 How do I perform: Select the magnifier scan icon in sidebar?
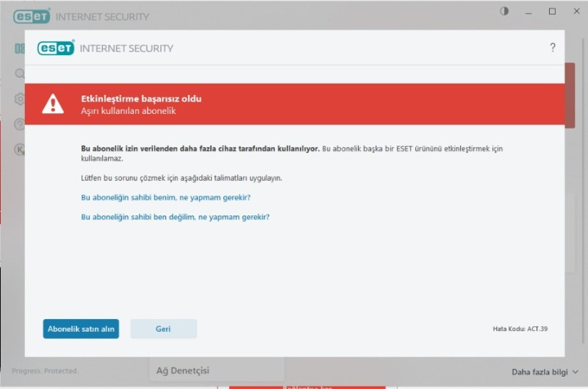(x=19, y=74)
